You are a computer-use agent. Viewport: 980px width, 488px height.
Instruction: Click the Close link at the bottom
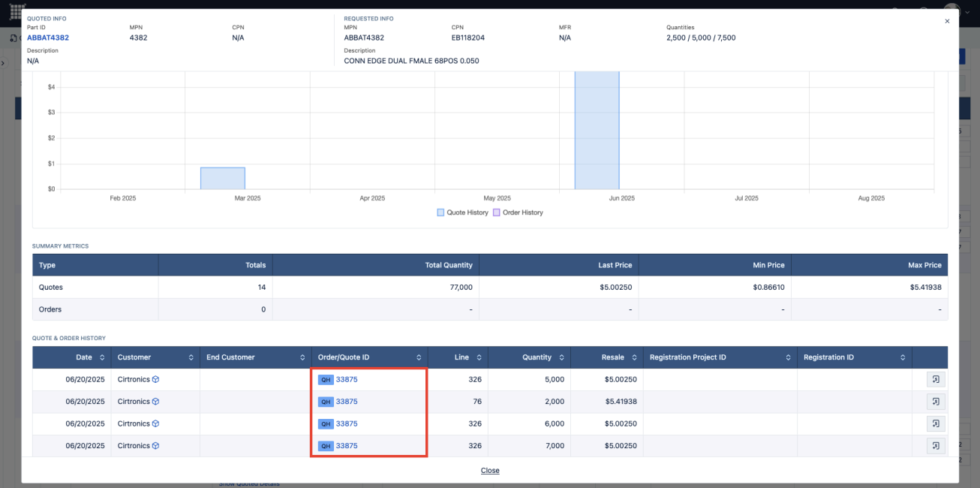[490, 471]
